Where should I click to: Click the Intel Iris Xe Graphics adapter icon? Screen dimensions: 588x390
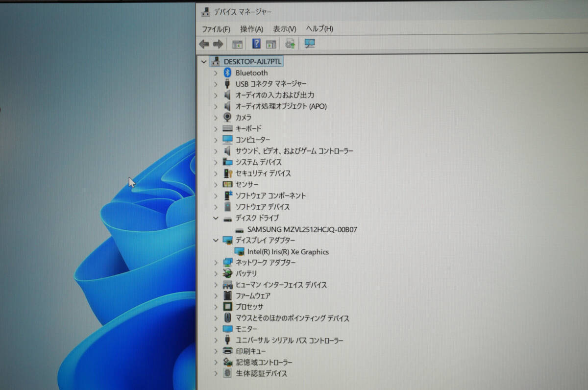coord(240,251)
